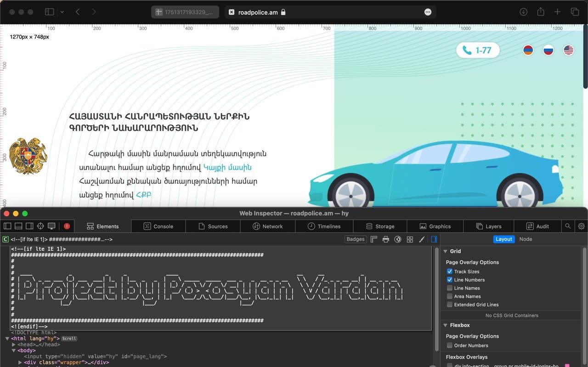Enable Extended Grid Lines option
This screenshot has width=588, height=367.
[x=450, y=305]
